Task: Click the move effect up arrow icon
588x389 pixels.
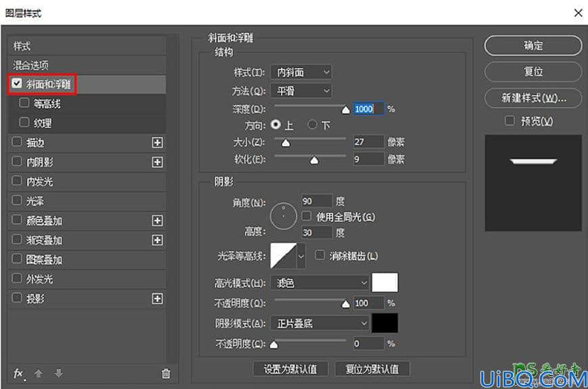Action: click(39, 373)
